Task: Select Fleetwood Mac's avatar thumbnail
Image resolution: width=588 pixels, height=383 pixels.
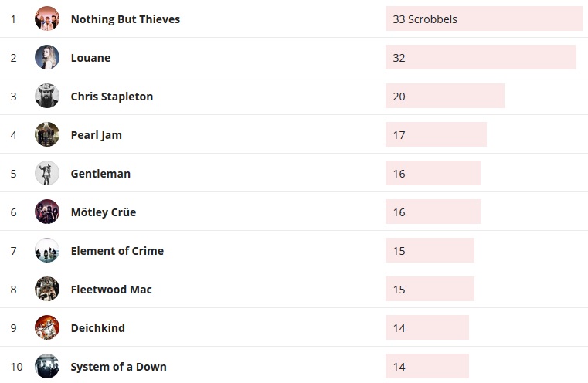Action: coord(47,289)
